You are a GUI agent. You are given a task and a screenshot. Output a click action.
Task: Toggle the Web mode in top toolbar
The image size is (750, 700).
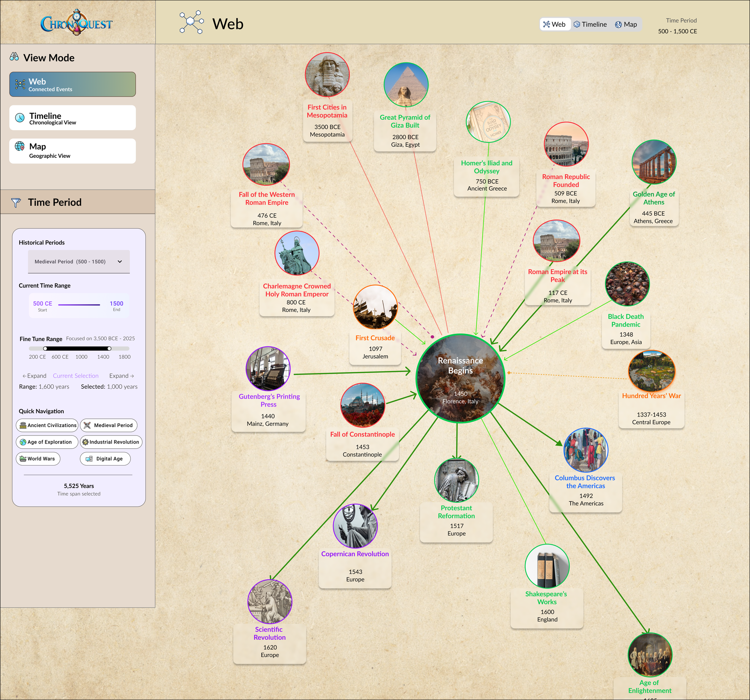click(x=555, y=24)
